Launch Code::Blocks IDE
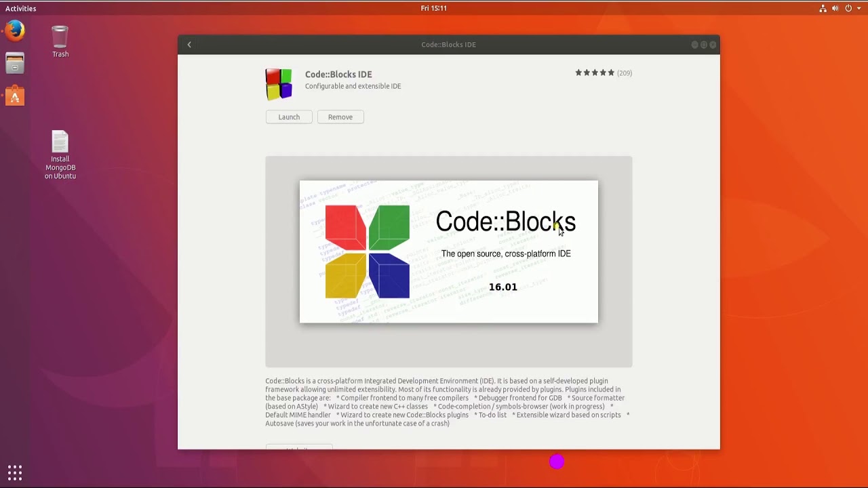Image resolution: width=868 pixels, height=488 pixels. click(289, 117)
